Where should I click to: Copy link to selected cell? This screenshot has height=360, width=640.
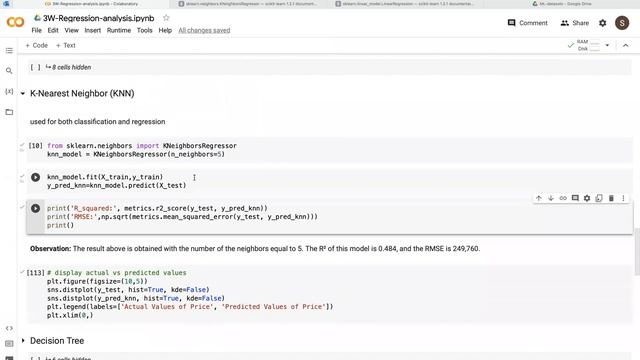coord(563,198)
